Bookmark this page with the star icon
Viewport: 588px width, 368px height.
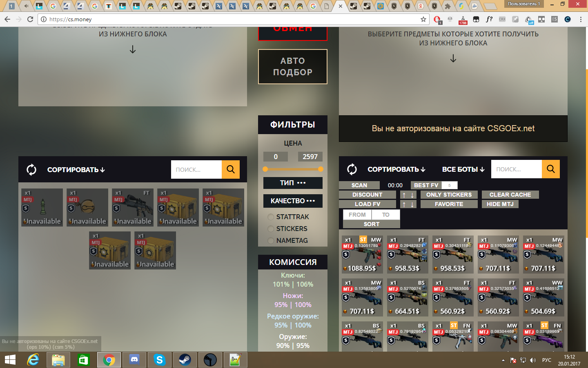423,19
